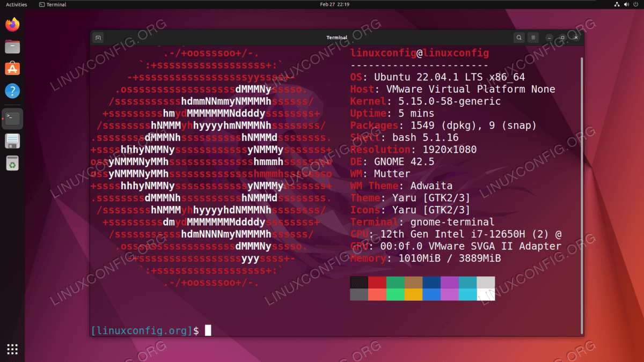Image resolution: width=644 pixels, height=362 pixels.
Task: Maximize the Terminal window
Action: (x=562, y=38)
